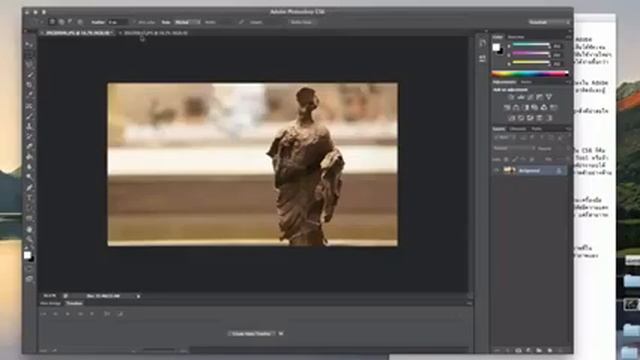
Task: Switch to the second document tab
Action: [x=156, y=33]
